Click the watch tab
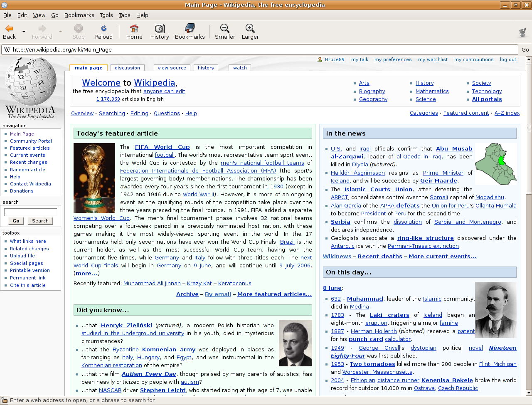 tap(240, 68)
